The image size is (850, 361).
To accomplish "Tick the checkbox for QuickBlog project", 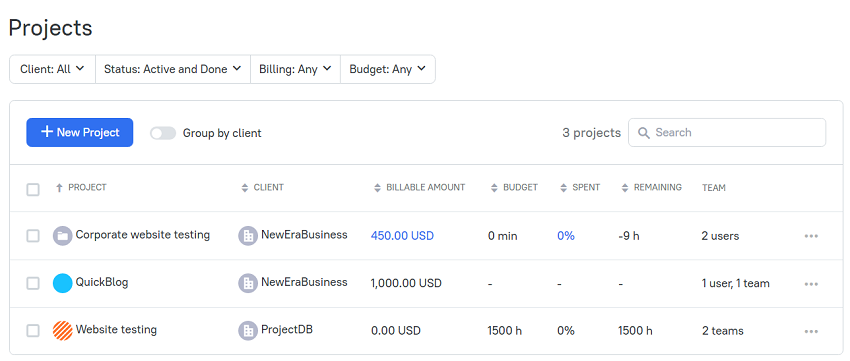I will 33,283.
